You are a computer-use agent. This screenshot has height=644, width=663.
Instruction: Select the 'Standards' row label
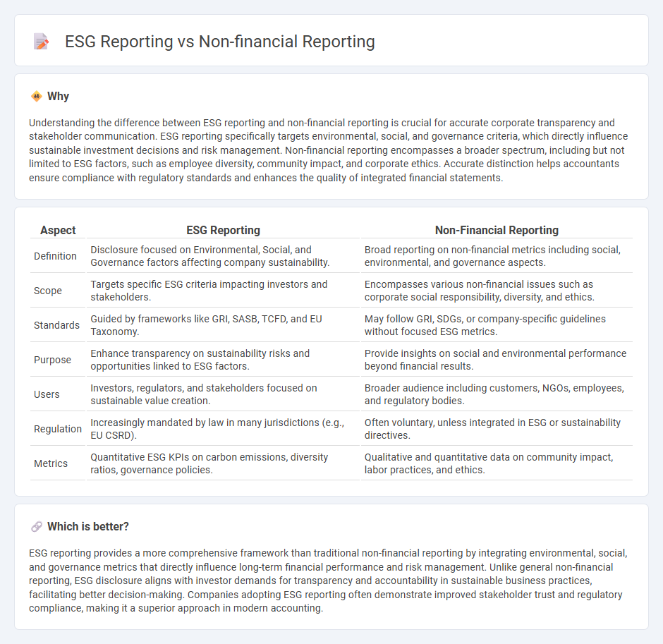coord(56,325)
